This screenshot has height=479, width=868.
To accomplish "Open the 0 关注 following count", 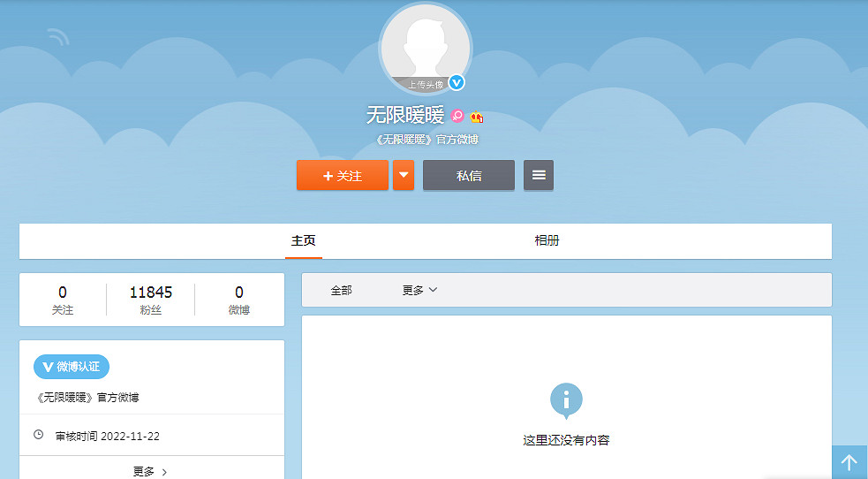I will 63,300.
